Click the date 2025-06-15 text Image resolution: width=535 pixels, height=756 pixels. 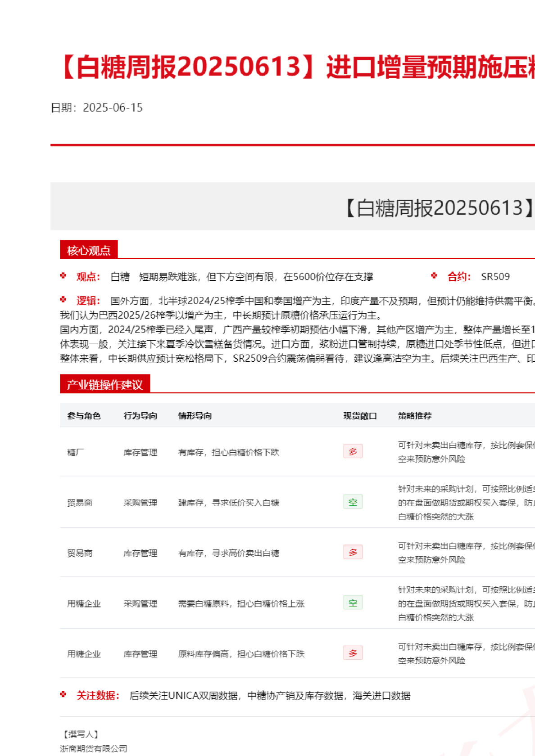tap(113, 108)
